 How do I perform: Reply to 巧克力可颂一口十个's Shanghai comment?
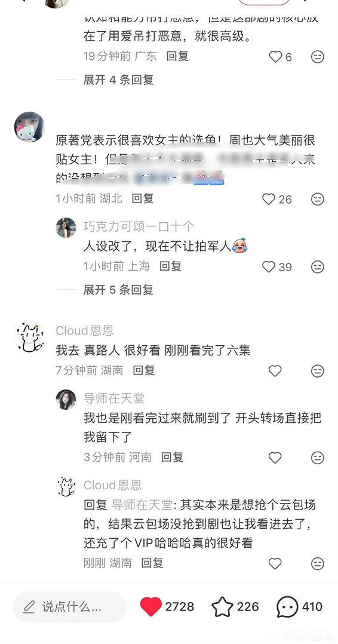point(170,266)
